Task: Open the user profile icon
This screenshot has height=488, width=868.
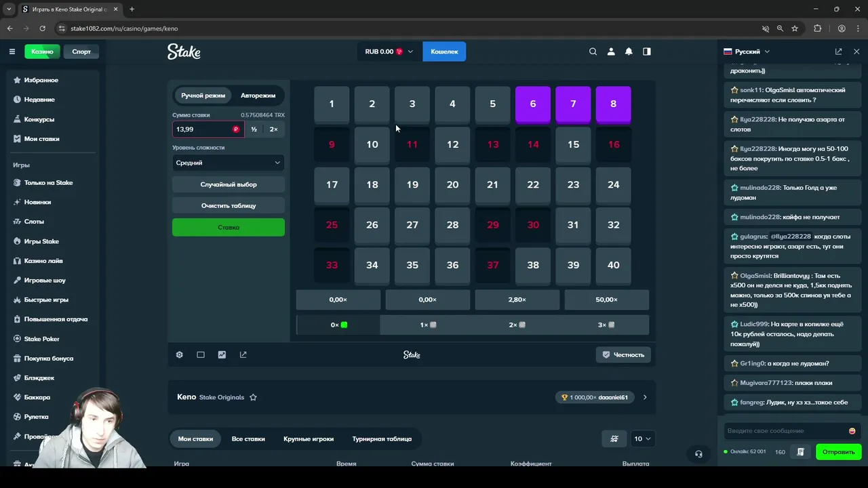Action: tap(611, 52)
